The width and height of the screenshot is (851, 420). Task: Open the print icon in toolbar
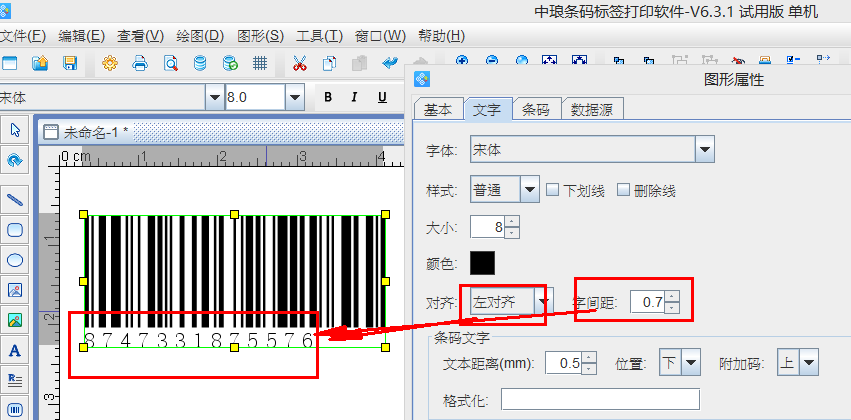point(140,64)
